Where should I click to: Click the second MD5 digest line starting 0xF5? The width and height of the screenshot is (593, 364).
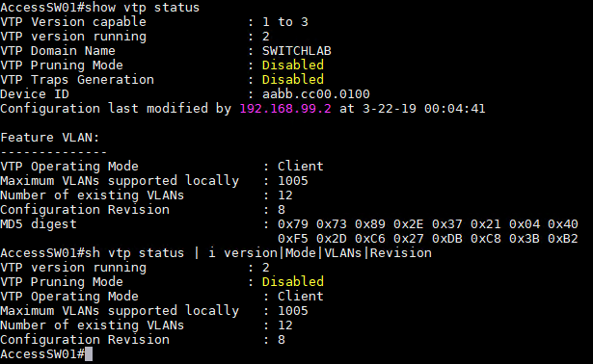[x=428, y=239]
